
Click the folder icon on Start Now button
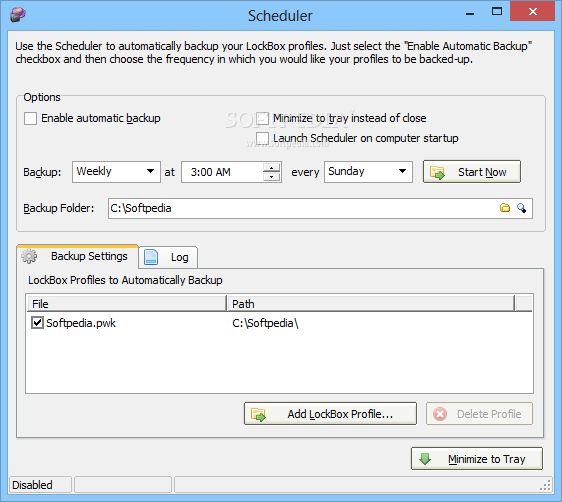coord(437,172)
